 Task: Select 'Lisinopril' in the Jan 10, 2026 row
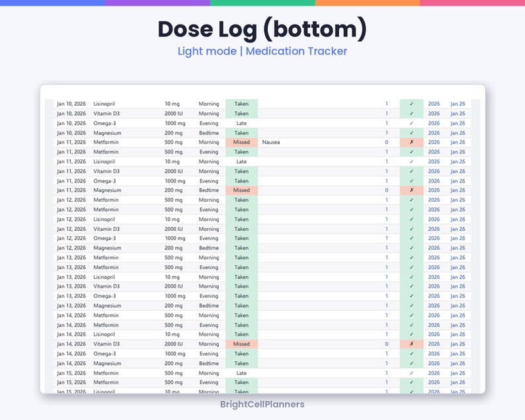(x=104, y=104)
